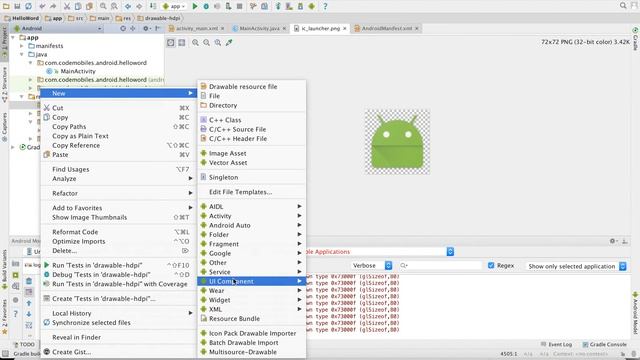Select MainActivity in project tree

pos(78,71)
